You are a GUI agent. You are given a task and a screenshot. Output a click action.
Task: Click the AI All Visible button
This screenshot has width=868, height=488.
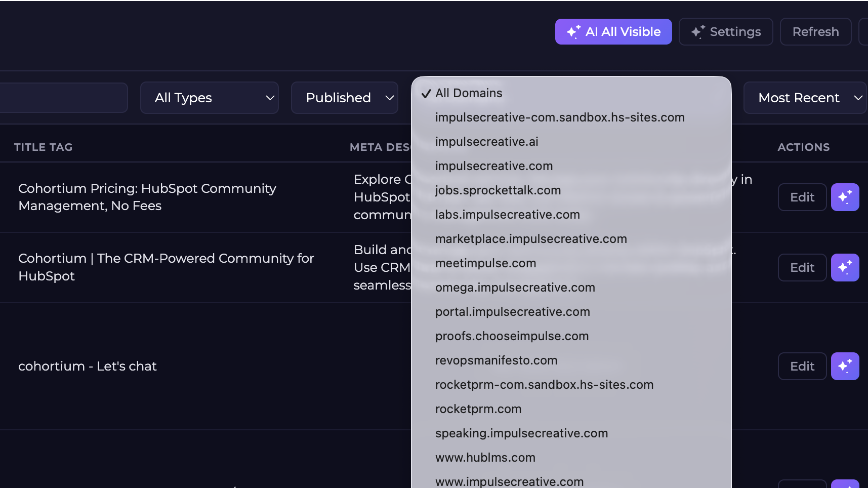click(x=613, y=32)
